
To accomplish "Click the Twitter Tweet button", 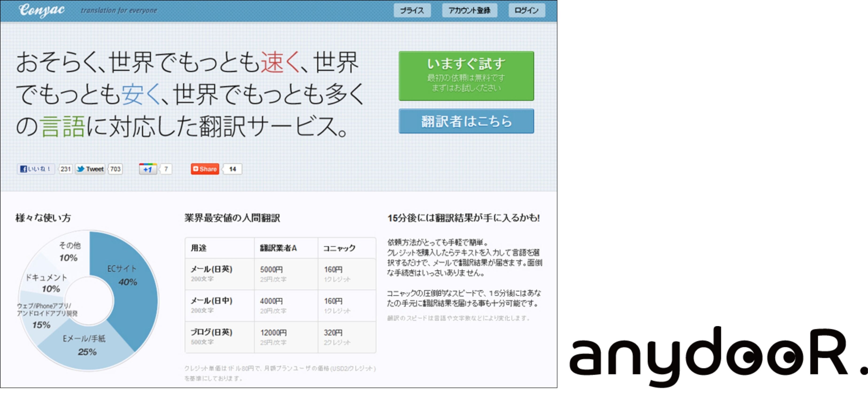I will pos(90,169).
